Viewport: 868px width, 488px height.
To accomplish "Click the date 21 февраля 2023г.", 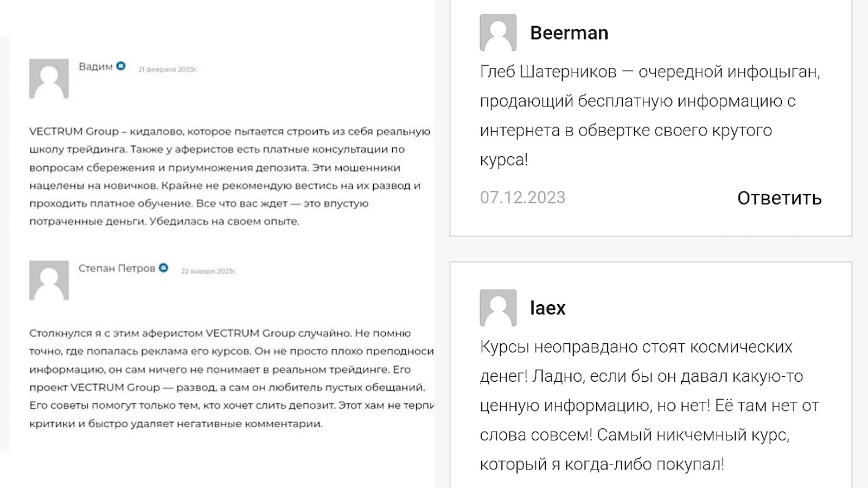I will pos(168,69).
